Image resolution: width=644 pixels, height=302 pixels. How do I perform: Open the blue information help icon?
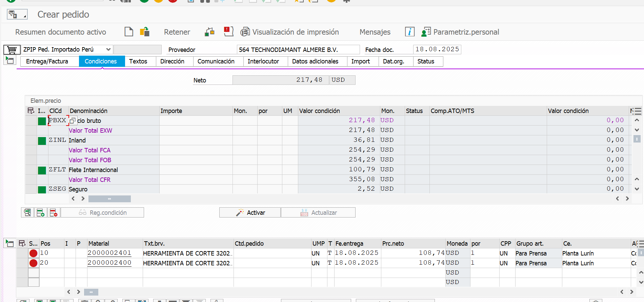pos(409,32)
